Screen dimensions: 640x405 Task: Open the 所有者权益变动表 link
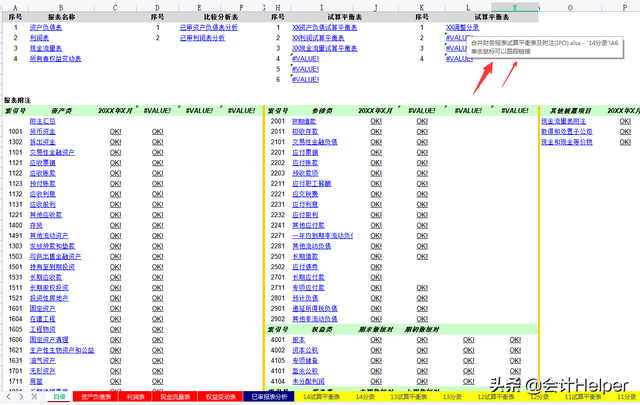coord(56,58)
